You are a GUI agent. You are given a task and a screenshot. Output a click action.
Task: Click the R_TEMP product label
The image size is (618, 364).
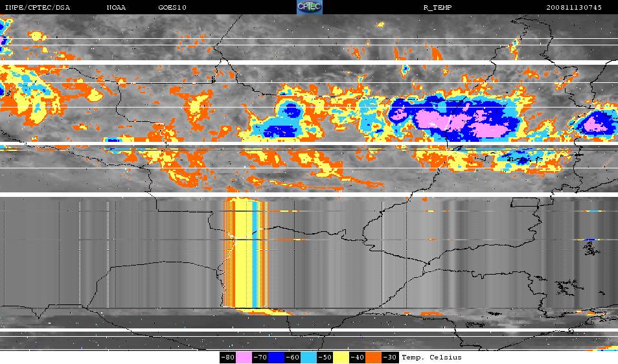(437, 8)
